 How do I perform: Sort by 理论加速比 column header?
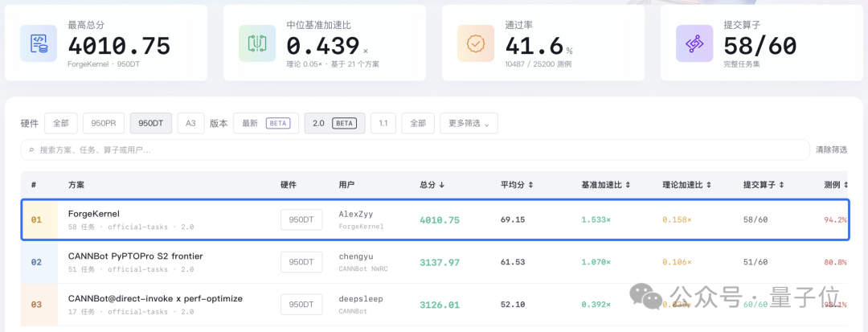tap(687, 185)
